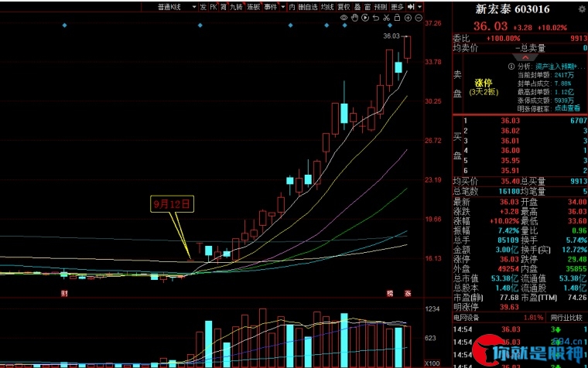
Task: Switch to 简 simplified view
Action: pyautogui.click(x=224, y=7)
